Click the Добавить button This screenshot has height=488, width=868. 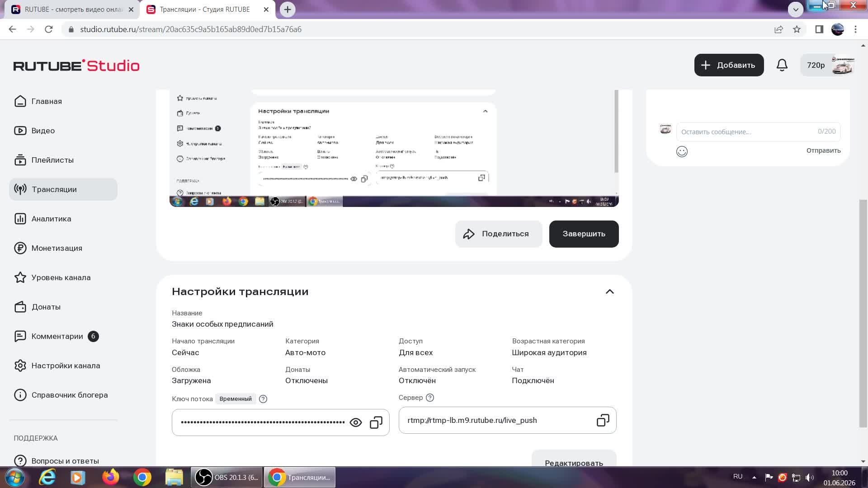pyautogui.click(x=729, y=65)
